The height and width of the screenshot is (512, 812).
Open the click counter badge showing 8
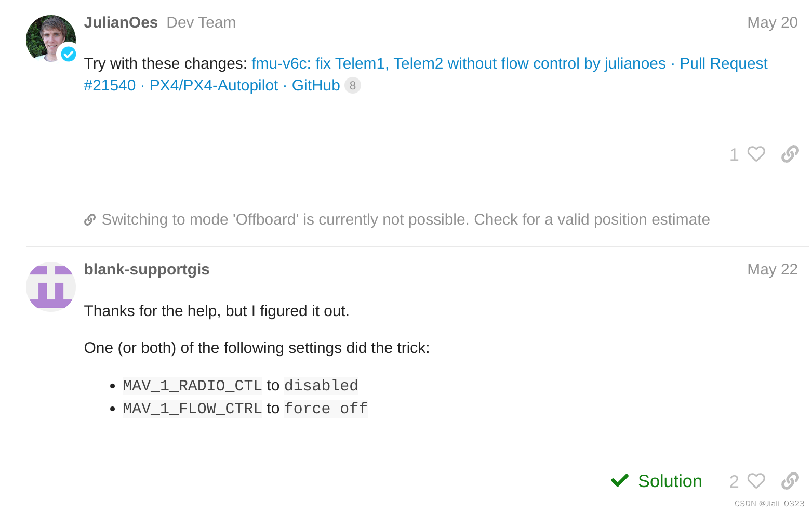pos(352,85)
